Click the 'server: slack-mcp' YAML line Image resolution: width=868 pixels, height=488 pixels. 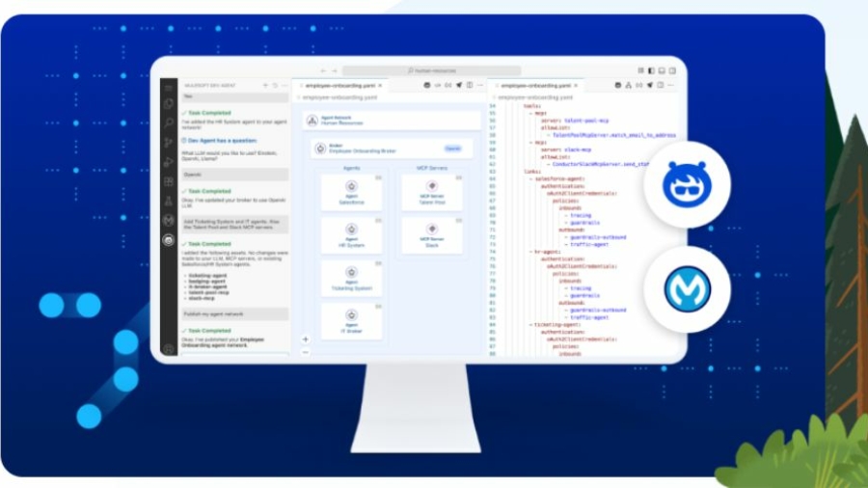pos(566,149)
